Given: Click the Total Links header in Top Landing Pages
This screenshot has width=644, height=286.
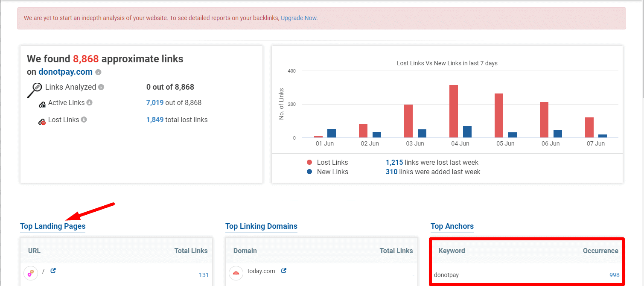Looking at the screenshot, I should 191,251.
